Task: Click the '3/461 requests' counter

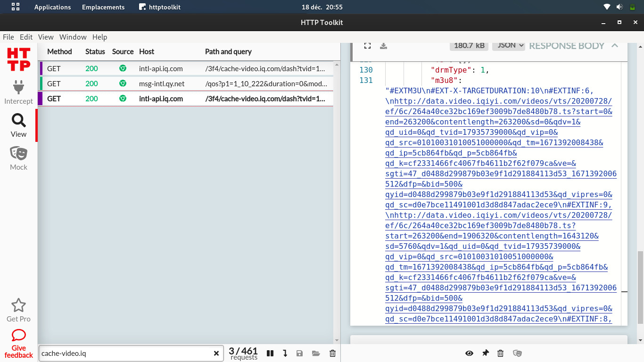Action: pyautogui.click(x=243, y=353)
